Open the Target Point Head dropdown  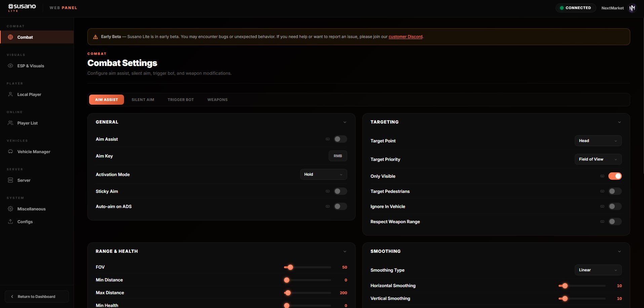click(598, 141)
